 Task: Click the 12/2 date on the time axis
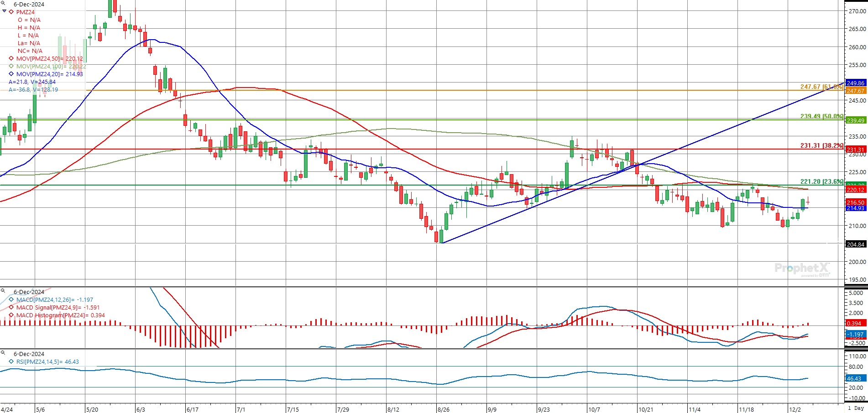[x=795, y=409]
